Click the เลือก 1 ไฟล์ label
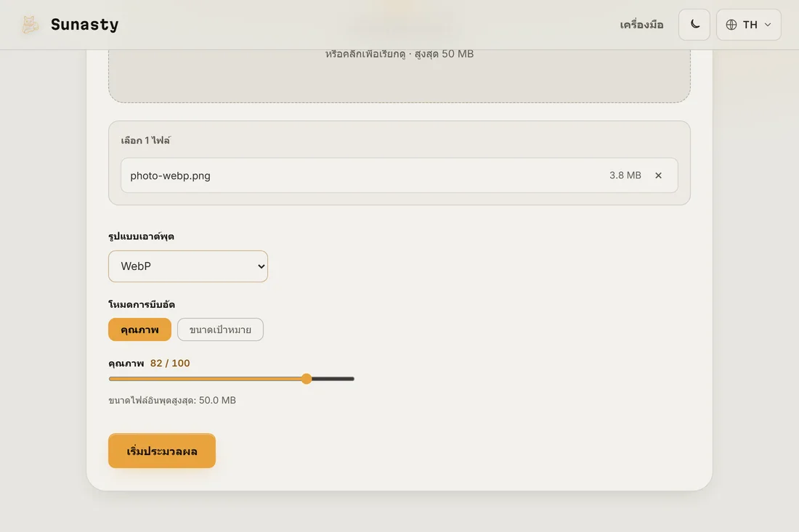 [146, 141]
